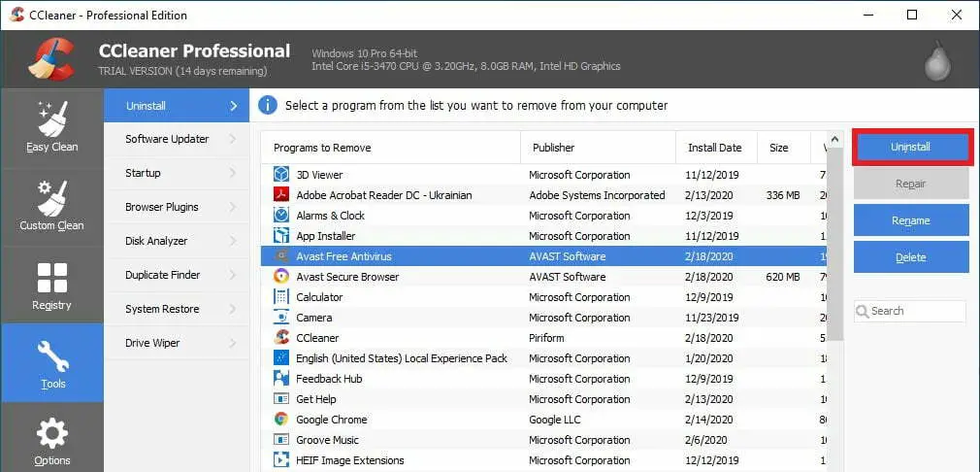Click the pear logo in header
Screen dimensions: 980x472
[937, 60]
